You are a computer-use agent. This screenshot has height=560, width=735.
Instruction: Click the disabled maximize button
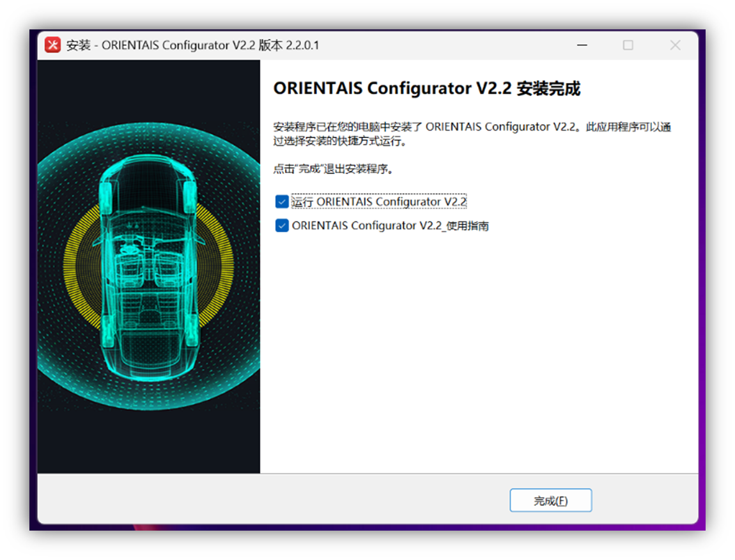pyautogui.click(x=628, y=45)
